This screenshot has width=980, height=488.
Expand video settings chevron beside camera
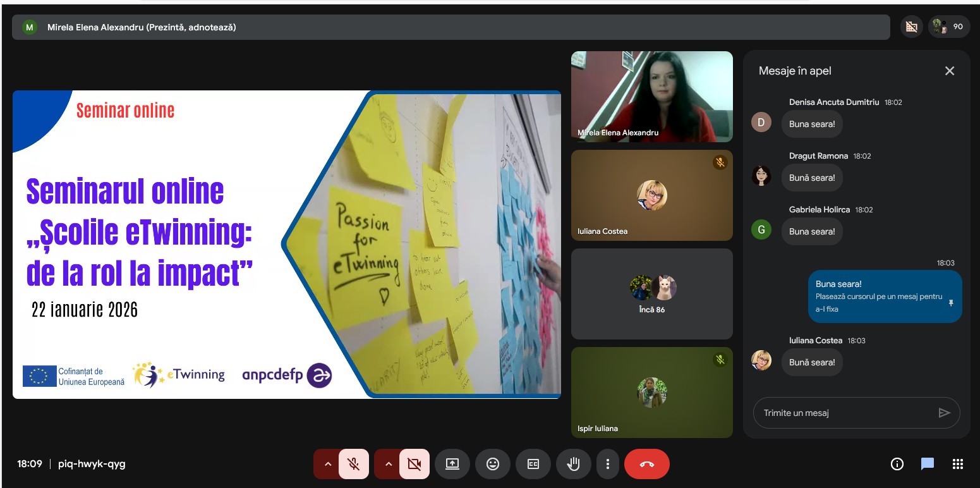[x=388, y=464]
